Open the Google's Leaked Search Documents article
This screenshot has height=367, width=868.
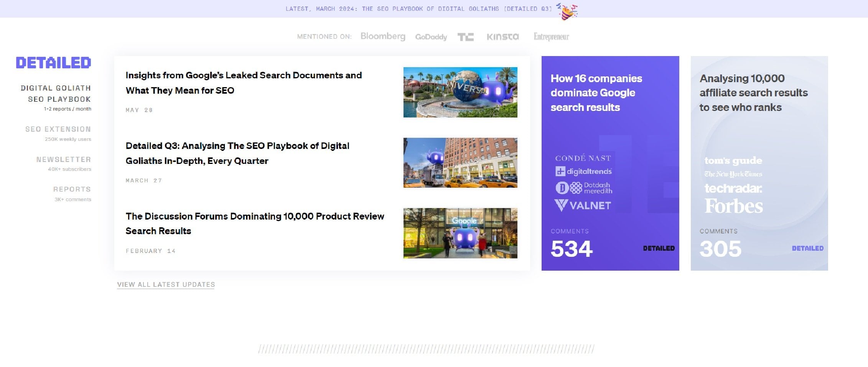(244, 83)
